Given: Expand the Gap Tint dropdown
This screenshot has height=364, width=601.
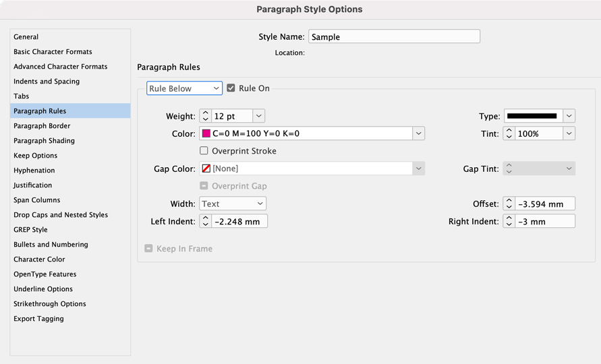Looking at the screenshot, I should [x=569, y=169].
